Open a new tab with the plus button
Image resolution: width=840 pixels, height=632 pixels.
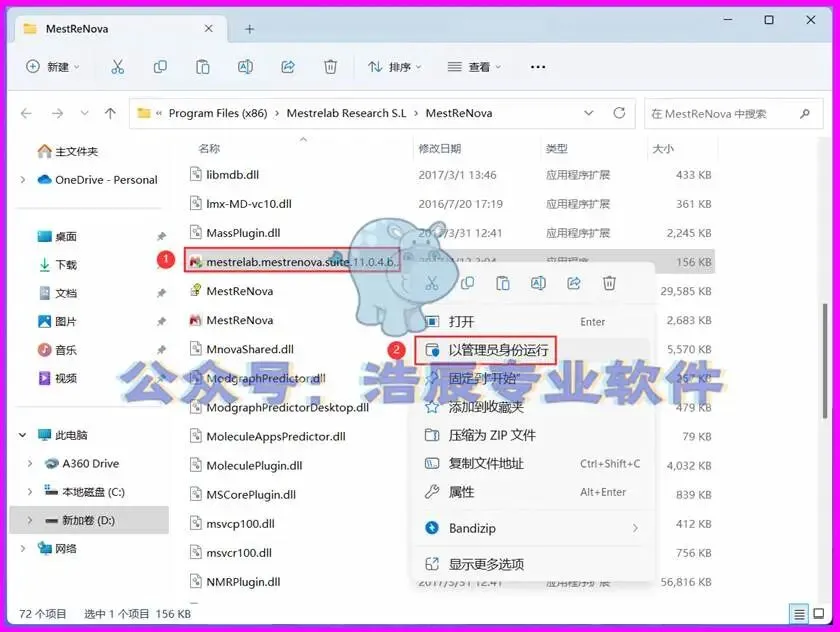point(250,29)
